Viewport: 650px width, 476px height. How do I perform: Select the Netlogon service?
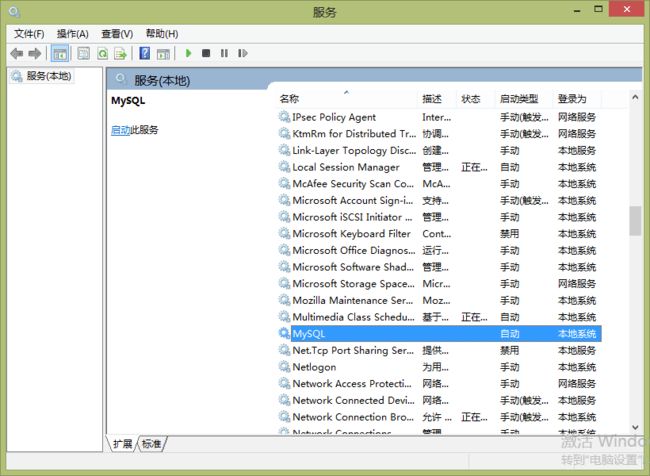439,367
